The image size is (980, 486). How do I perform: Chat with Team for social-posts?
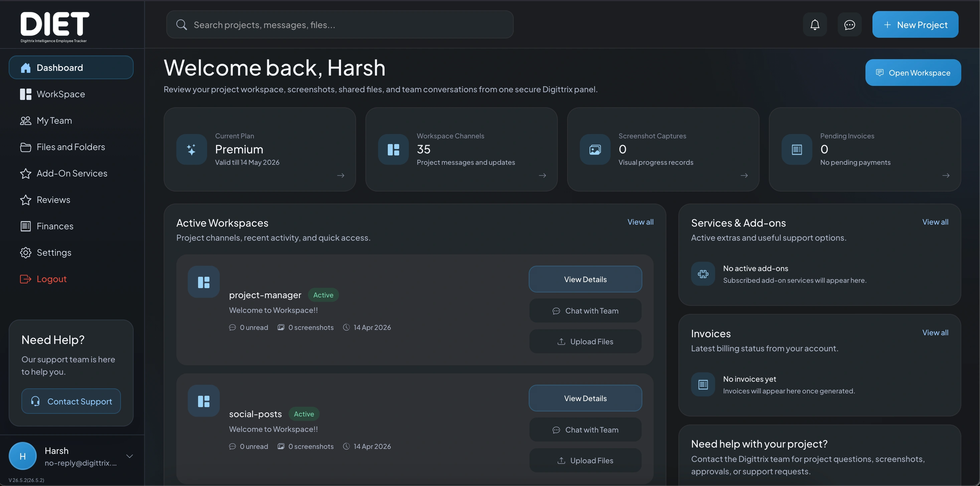tap(585, 430)
